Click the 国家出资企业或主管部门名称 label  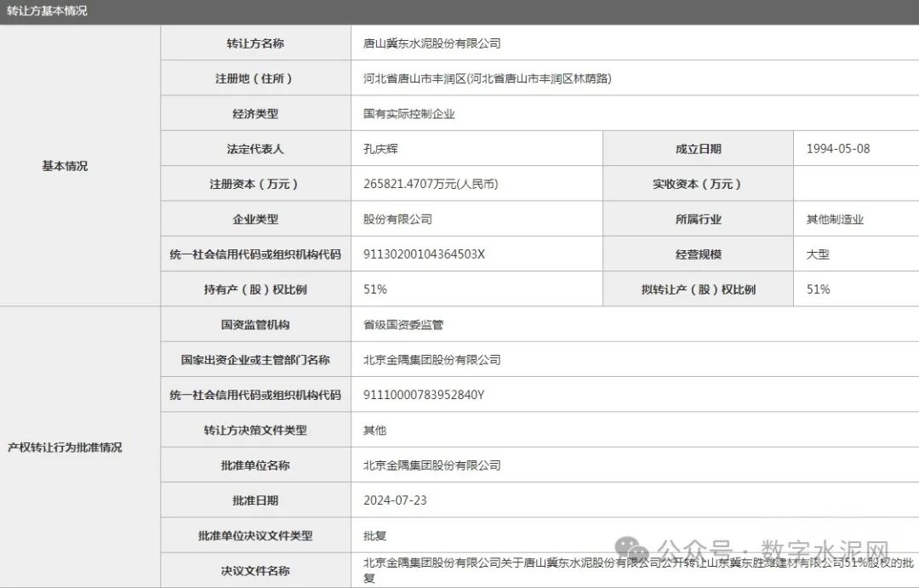pyautogui.click(x=255, y=360)
